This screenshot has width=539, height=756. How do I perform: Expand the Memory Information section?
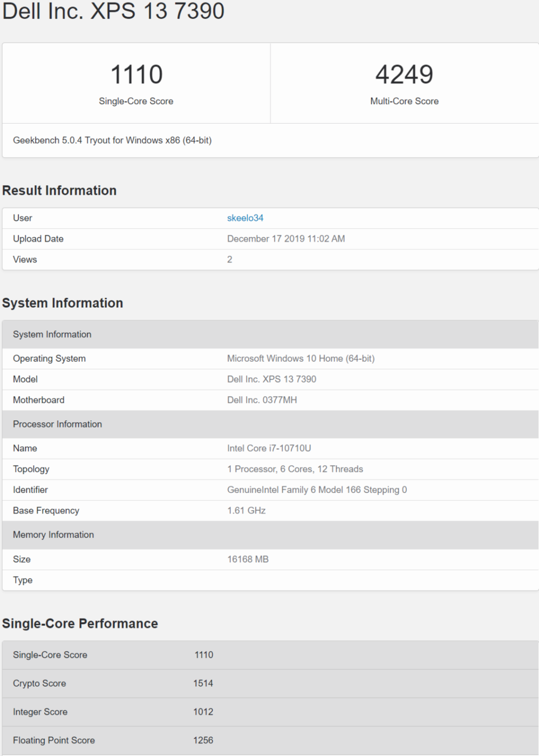pyautogui.click(x=53, y=535)
